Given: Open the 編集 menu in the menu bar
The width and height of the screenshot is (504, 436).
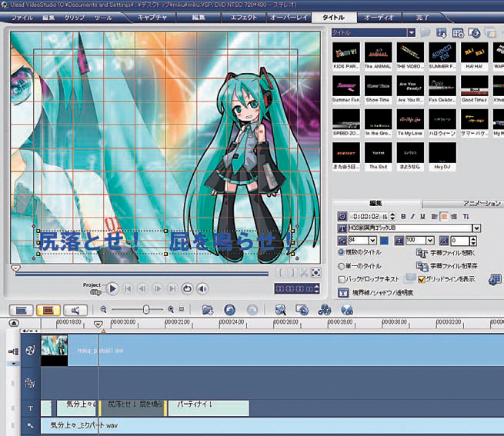Looking at the screenshot, I should [48, 18].
